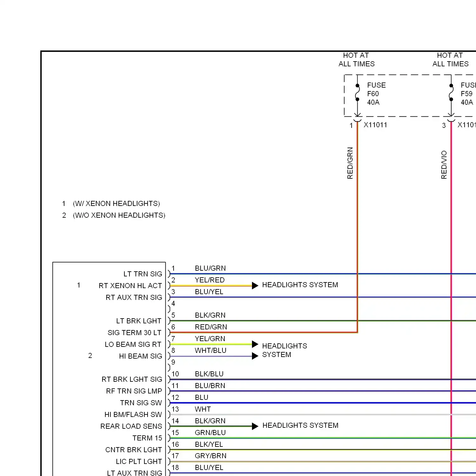Select the "(W/O XENON HEADLIGHTS)" legend note
The width and height of the screenshot is (476, 476).
click(119, 215)
